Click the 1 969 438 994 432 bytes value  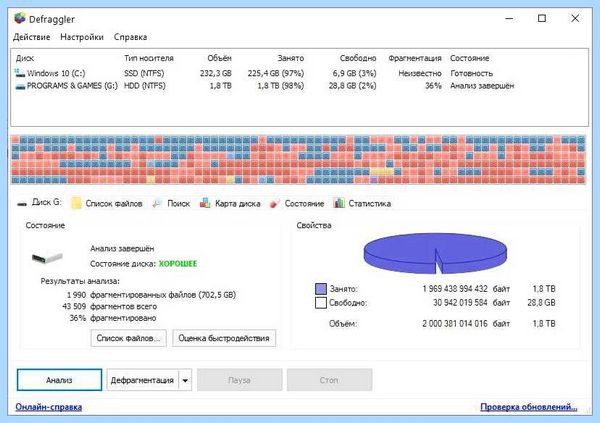pyautogui.click(x=455, y=289)
